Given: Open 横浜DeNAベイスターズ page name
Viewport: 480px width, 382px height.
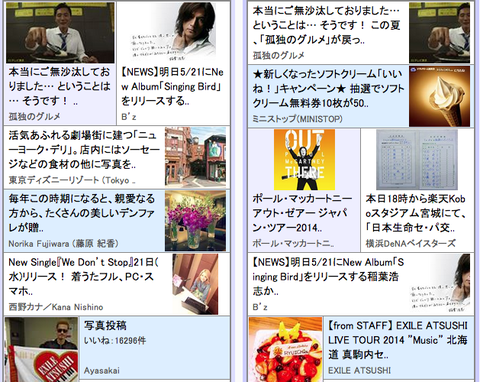Looking at the screenshot, I should (411, 244).
